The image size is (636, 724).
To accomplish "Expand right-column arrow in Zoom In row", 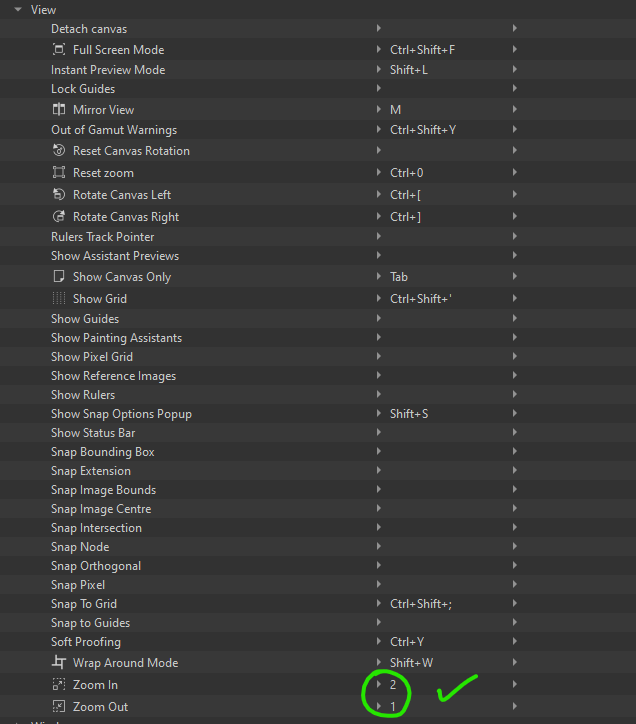I will (x=514, y=684).
